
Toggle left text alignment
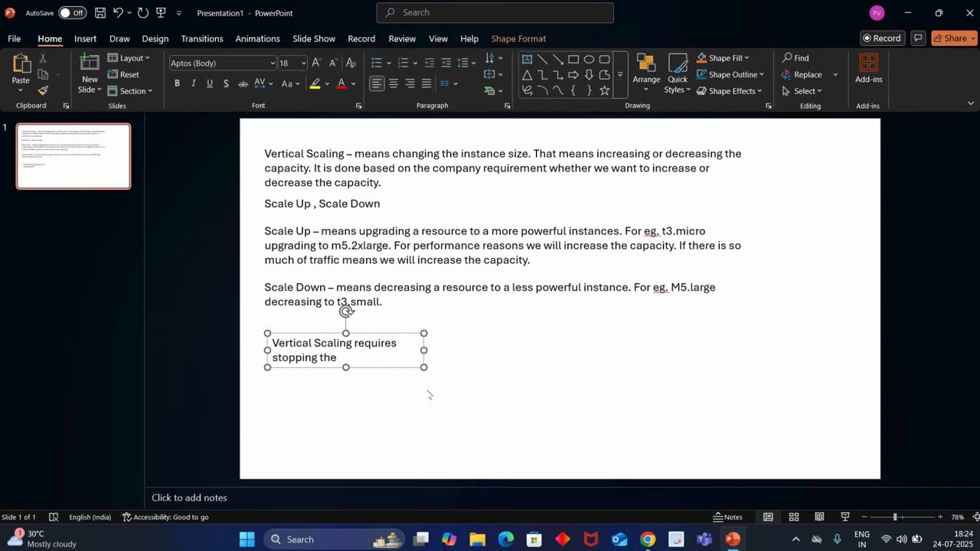[377, 83]
